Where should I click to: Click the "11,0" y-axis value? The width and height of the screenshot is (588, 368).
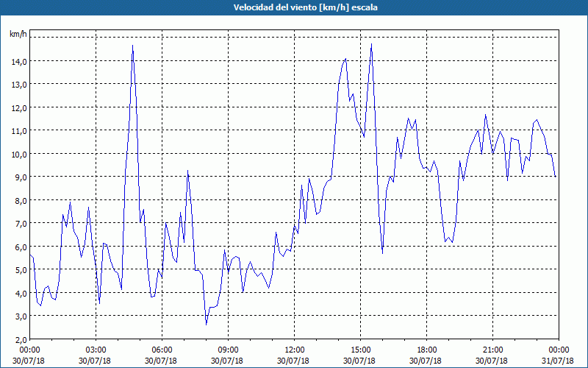pos(19,131)
